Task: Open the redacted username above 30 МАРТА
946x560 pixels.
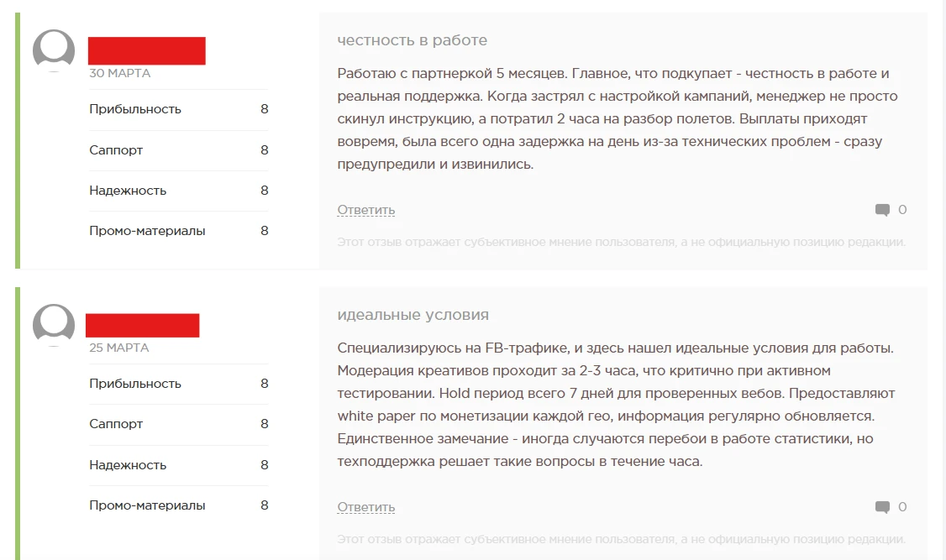Action: point(147,50)
